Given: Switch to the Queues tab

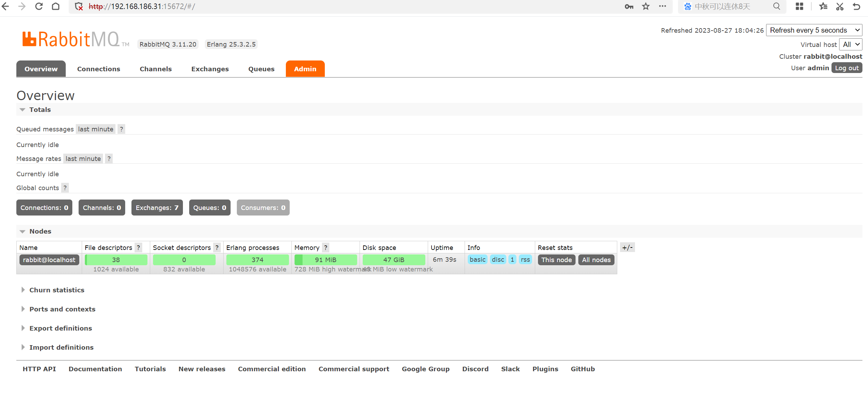Looking at the screenshot, I should click(x=261, y=69).
